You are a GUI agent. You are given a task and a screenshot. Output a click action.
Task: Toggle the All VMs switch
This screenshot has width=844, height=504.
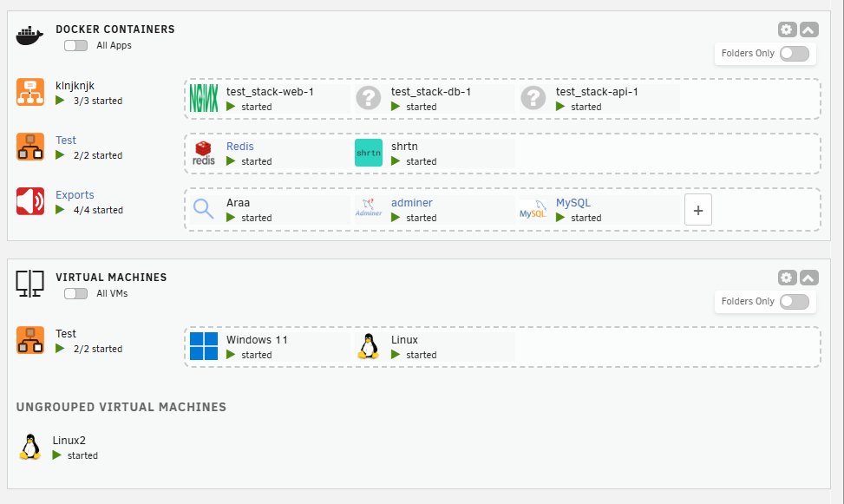pos(75,293)
